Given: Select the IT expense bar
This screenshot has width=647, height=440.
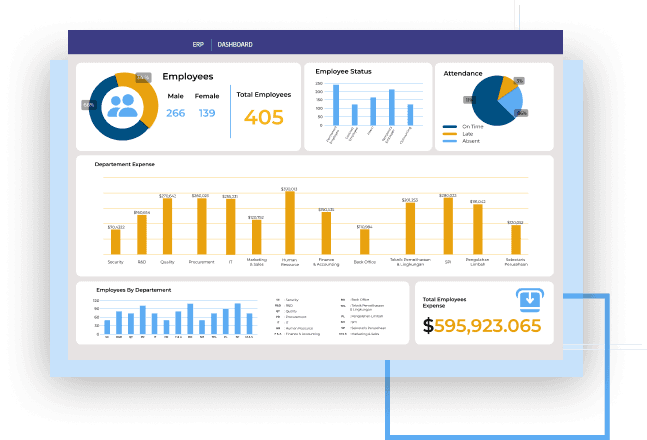Looking at the screenshot, I should click(231, 227).
